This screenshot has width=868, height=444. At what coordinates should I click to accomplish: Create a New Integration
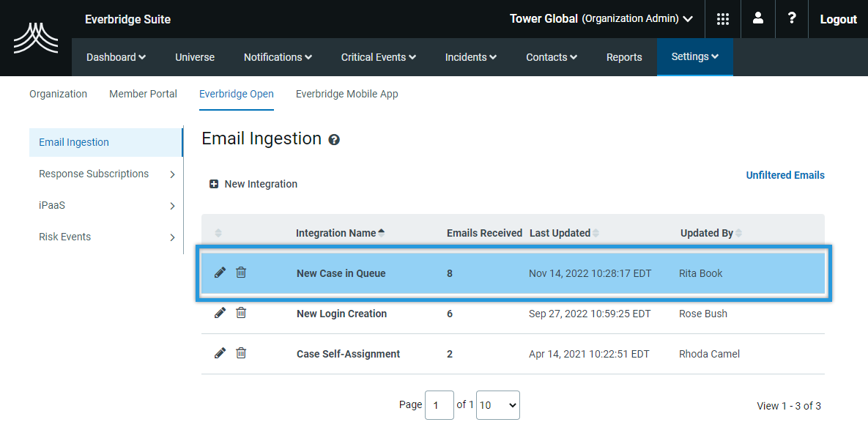pos(253,184)
